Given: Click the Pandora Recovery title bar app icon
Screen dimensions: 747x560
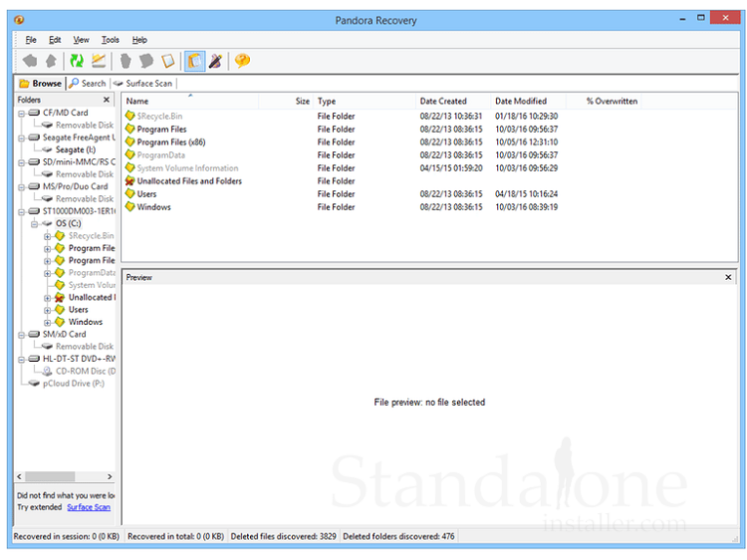Looking at the screenshot, I should click(x=19, y=20).
